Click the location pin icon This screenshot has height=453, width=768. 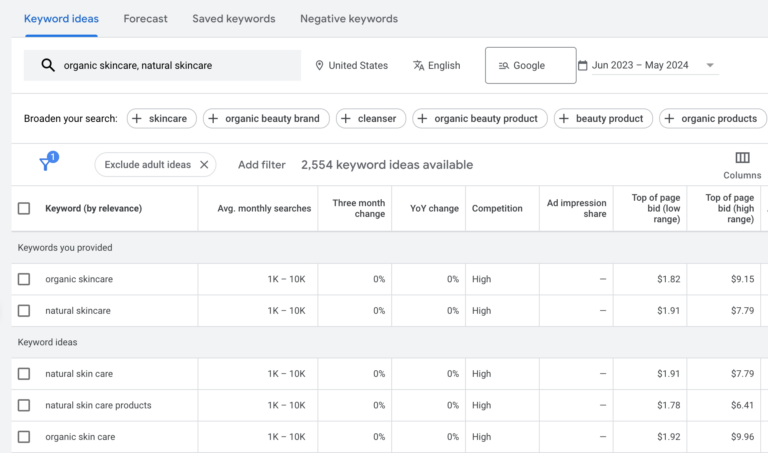pyautogui.click(x=319, y=65)
